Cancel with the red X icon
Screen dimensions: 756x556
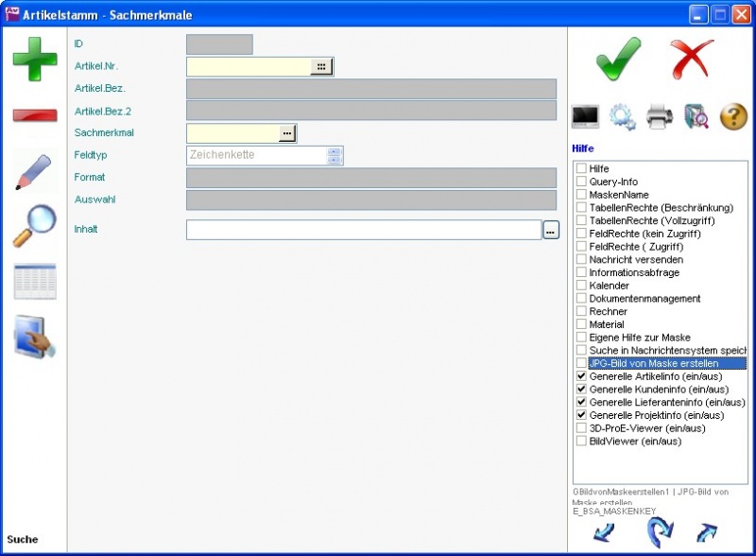[x=692, y=60]
